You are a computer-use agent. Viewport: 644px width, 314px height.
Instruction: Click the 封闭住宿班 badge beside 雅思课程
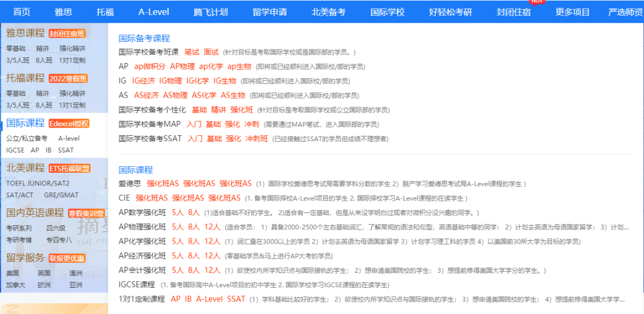click(67, 33)
